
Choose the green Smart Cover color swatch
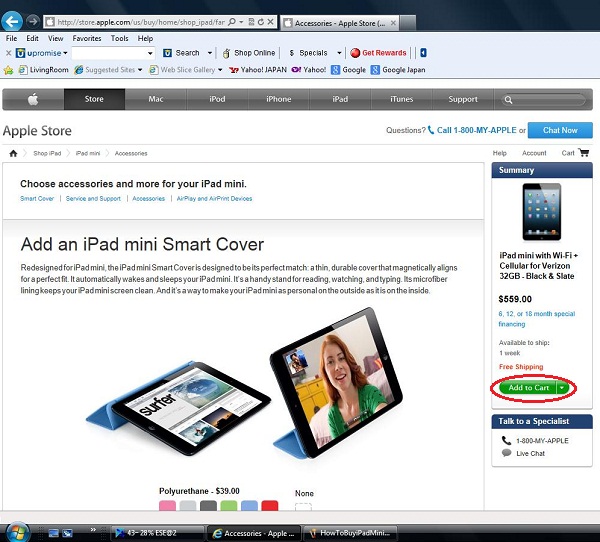tap(229, 506)
